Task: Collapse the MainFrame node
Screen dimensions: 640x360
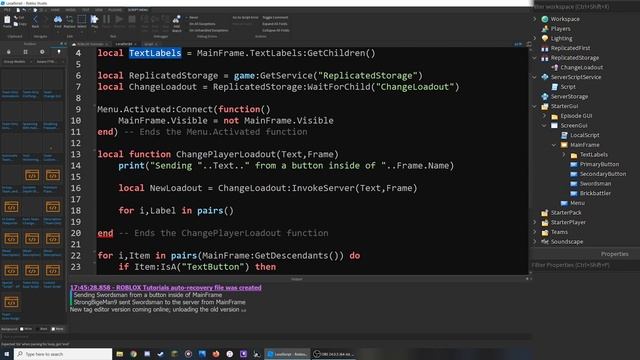Action: pyautogui.click(x=554, y=145)
